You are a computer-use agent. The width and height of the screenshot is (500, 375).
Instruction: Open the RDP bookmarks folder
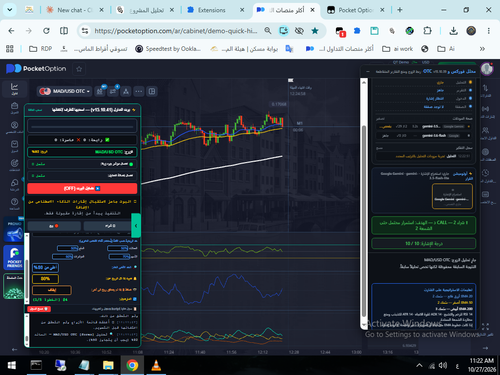40,49
